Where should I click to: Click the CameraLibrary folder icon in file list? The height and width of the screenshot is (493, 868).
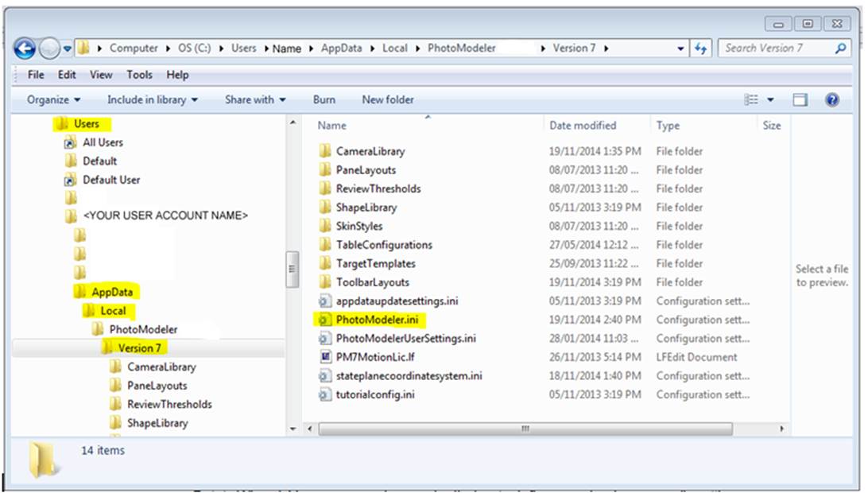point(324,151)
